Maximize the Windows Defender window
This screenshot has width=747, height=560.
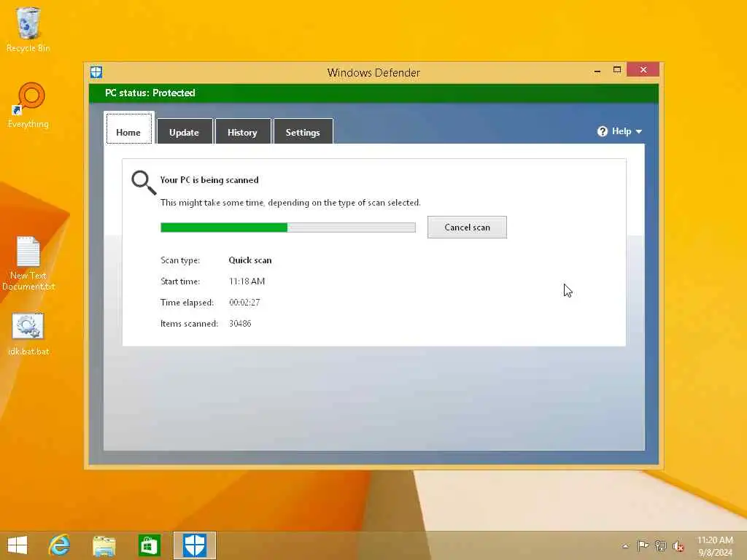point(617,70)
